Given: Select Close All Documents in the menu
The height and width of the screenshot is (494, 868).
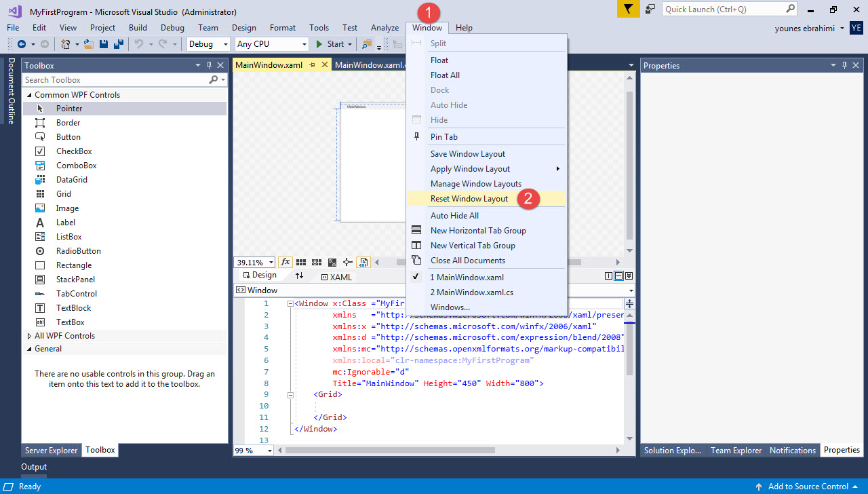Looking at the screenshot, I should point(468,260).
